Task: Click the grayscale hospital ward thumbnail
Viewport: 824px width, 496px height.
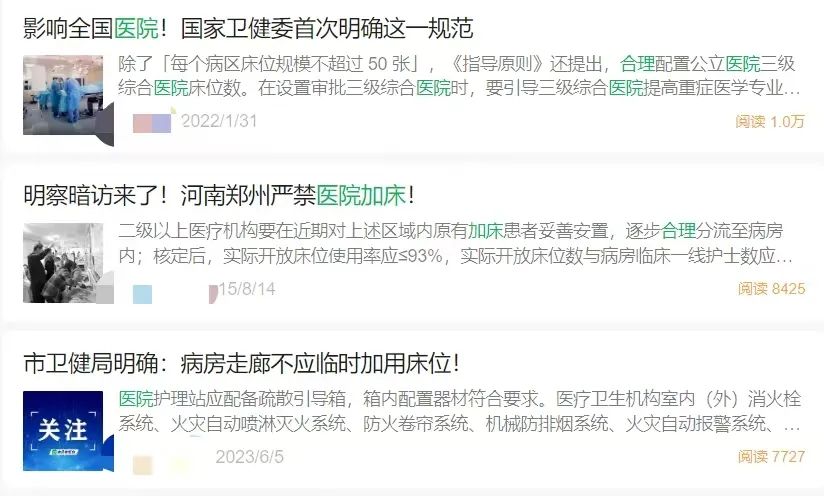Action: point(63,263)
